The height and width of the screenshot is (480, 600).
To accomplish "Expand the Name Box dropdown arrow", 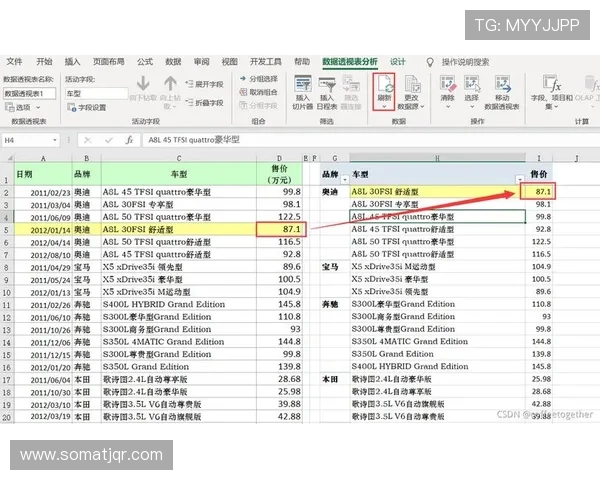I will tap(55, 140).
